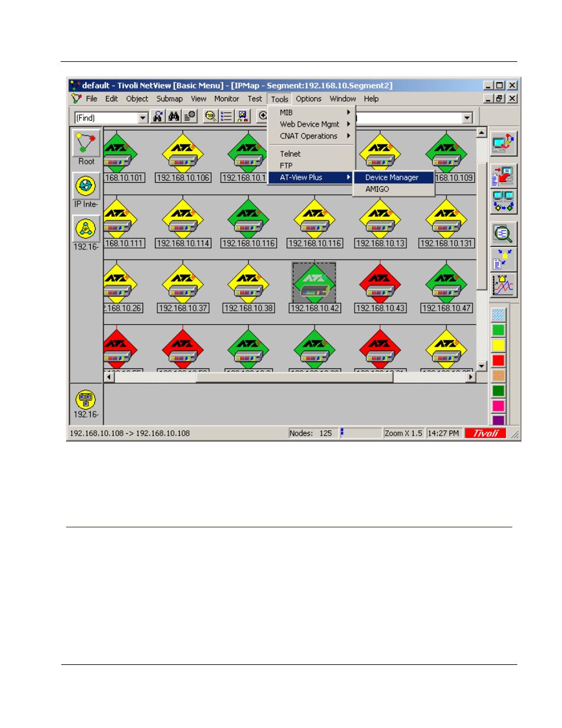Click the computer network icon at top of right toolbar
The height and width of the screenshot is (728, 562).
click(x=503, y=143)
